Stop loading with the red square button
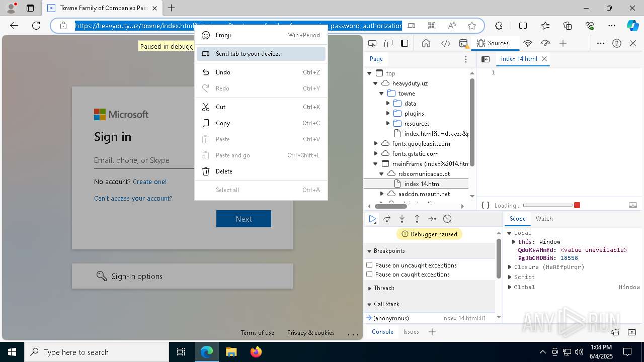Viewport: 644px width, 362px height. [577, 205]
